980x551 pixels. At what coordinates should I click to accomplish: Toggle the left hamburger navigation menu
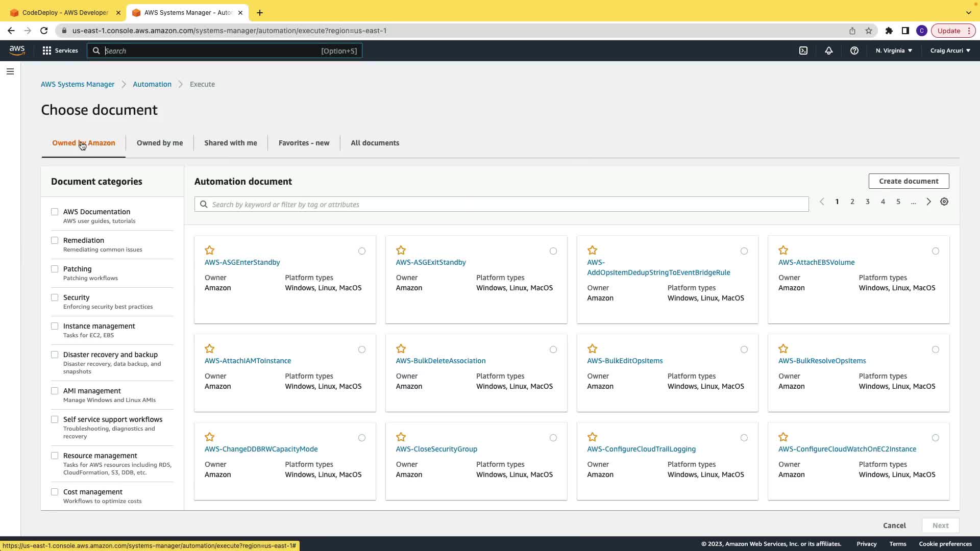click(10, 71)
